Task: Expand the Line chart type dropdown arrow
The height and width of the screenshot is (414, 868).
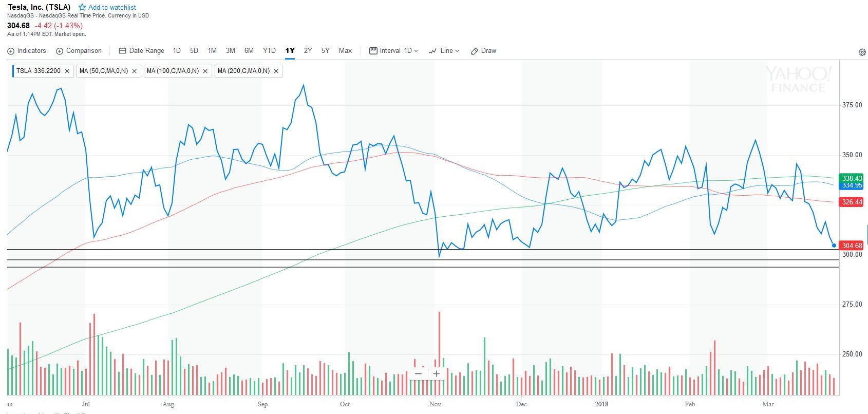Action: 457,51
